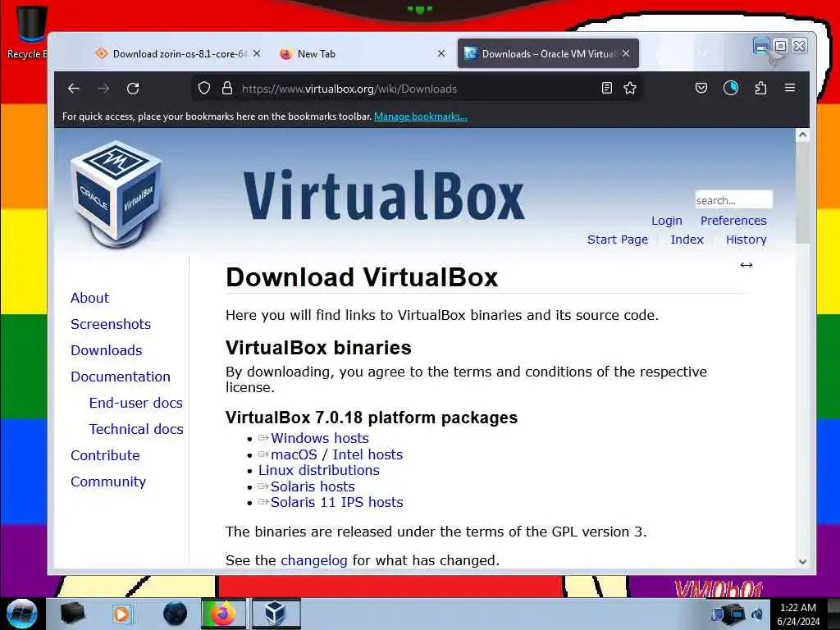This screenshot has width=840, height=630.
Task: Open the extensions puzzle-piece icon
Action: point(760,88)
